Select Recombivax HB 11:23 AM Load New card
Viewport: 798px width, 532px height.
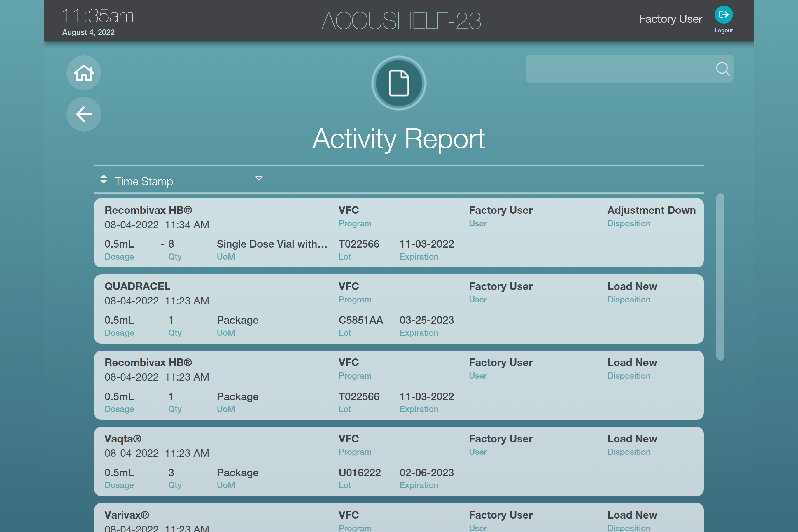[x=399, y=385]
